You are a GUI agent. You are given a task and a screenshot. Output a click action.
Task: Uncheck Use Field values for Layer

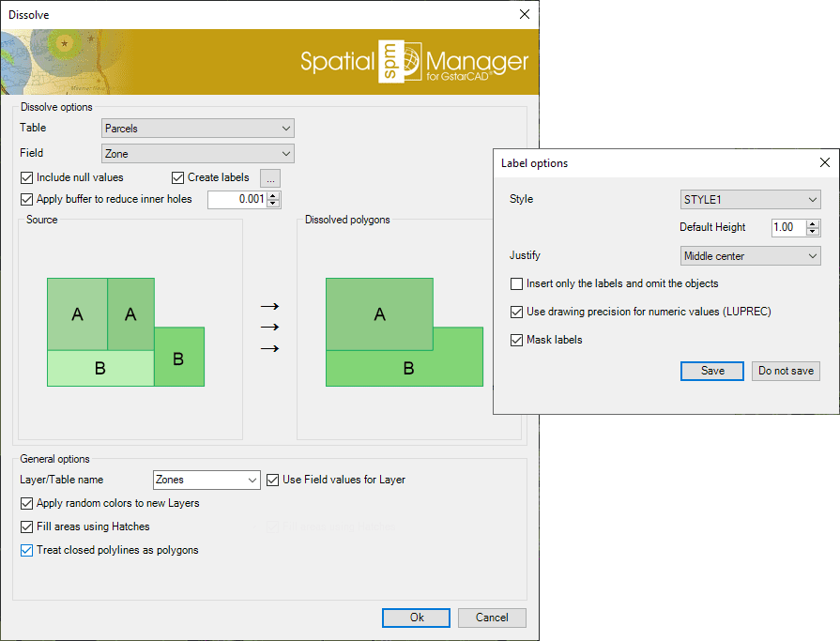(273, 480)
